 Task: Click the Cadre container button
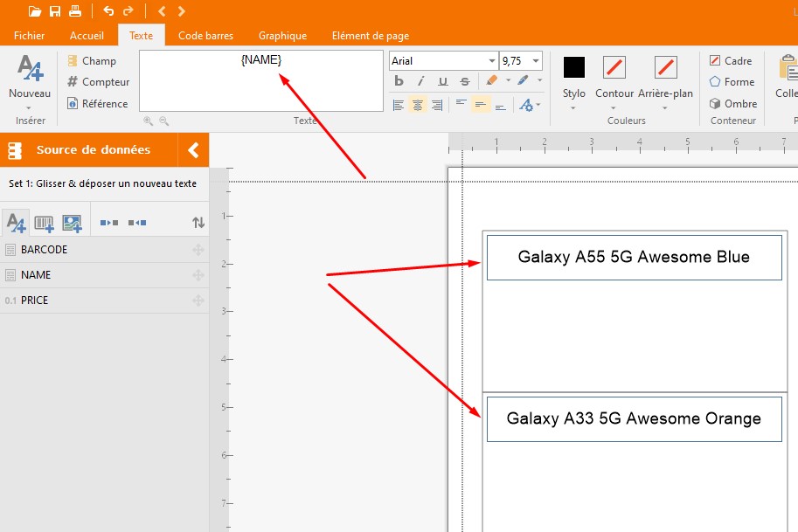pos(731,61)
